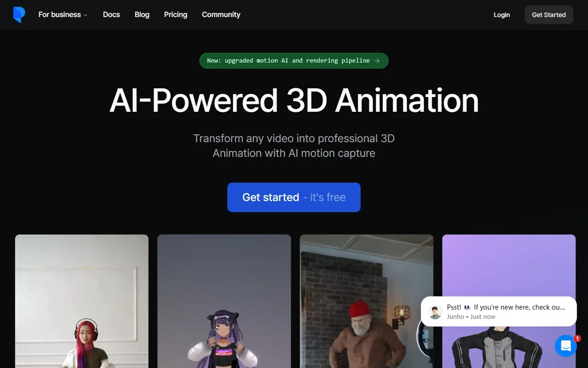Screen dimensions: 588x368
Task: Click Get started - it's free
Action: click(x=294, y=197)
